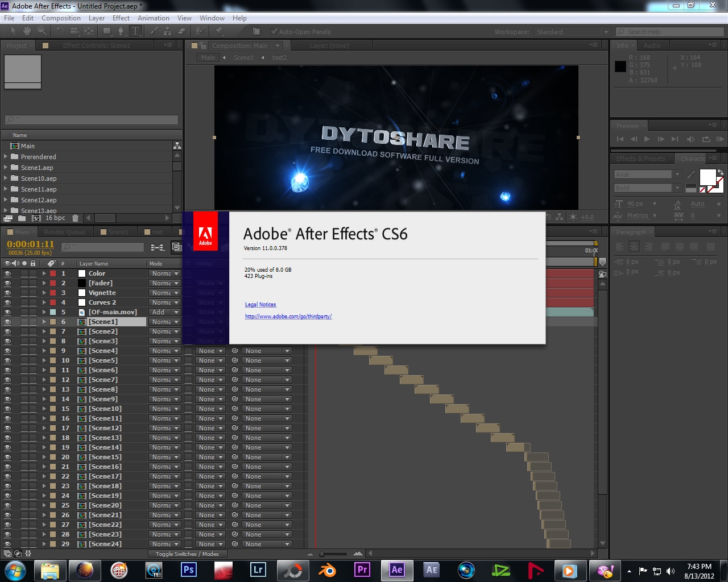Open the Effect menu
The image size is (728, 582).
click(x=121, y=18)
